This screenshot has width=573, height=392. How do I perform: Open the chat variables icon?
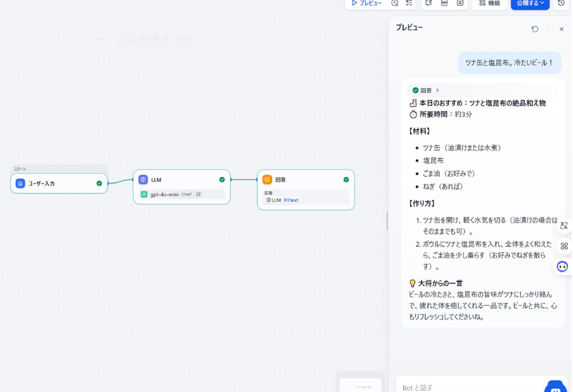click(429, 4)
